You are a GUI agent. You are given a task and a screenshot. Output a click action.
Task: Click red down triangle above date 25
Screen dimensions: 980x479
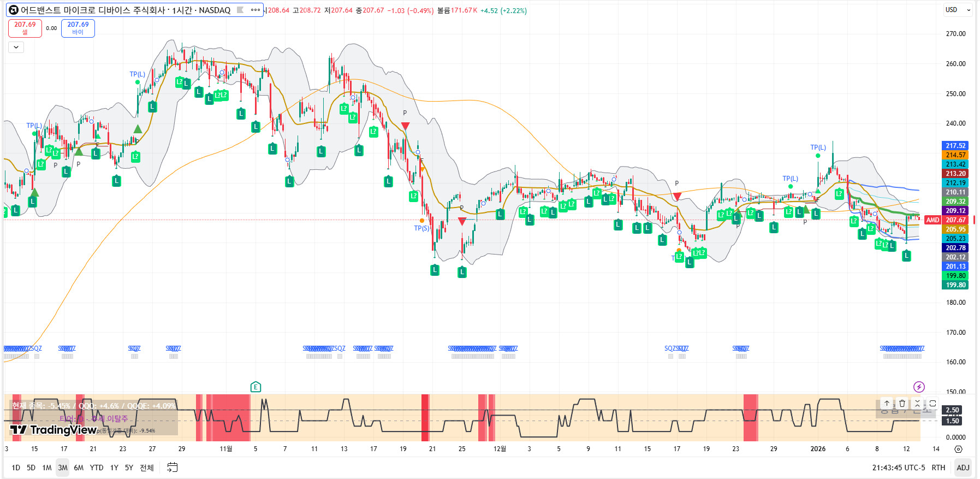[x=462, y=221]
